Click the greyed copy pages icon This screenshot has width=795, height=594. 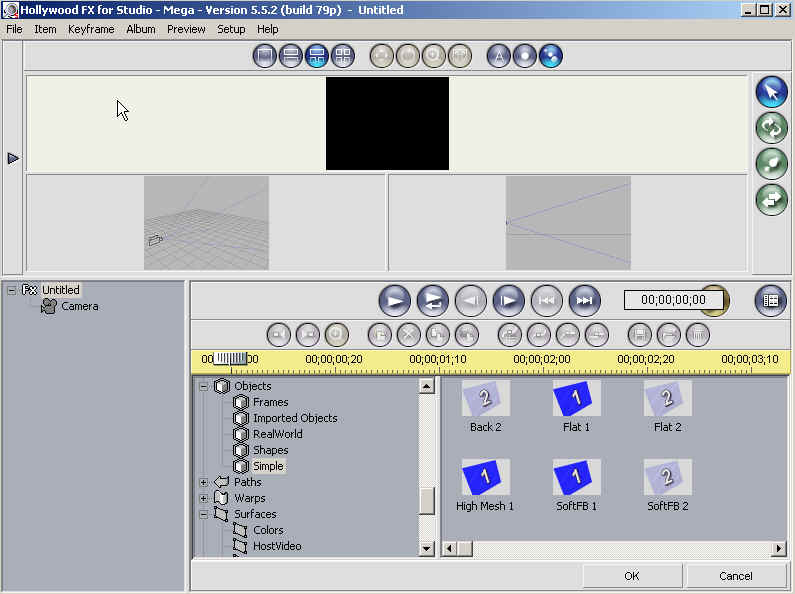tap(438, 335)
